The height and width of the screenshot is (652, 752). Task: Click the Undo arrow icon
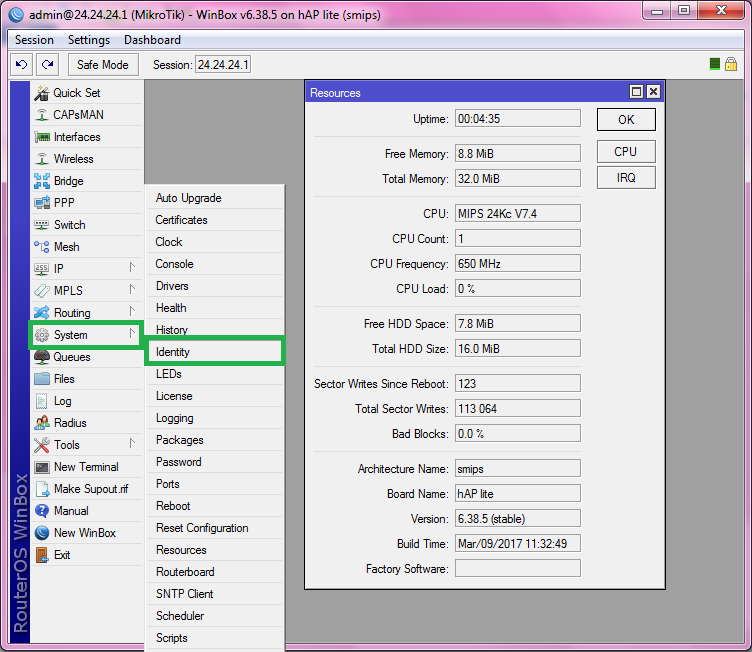click(22, 64)
